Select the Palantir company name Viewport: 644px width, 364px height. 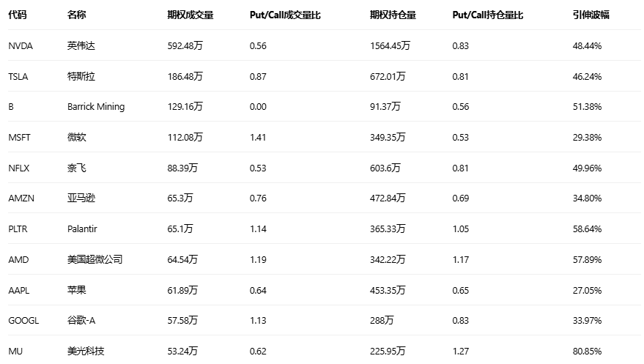point(82,229)
